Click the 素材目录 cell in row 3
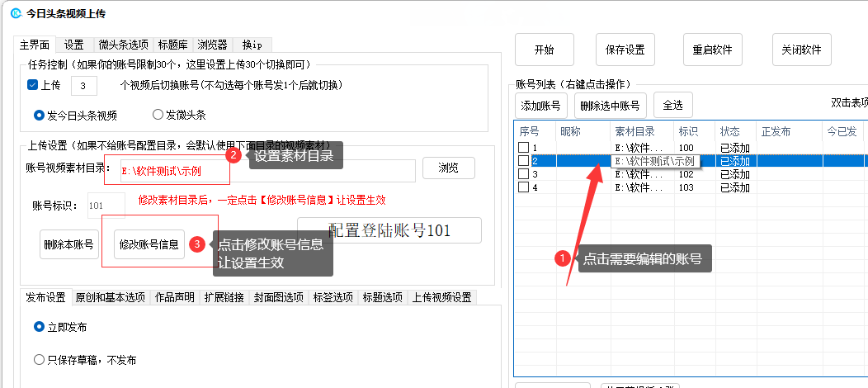The height and width of the screenshot is (388, 868). point(642,174)
